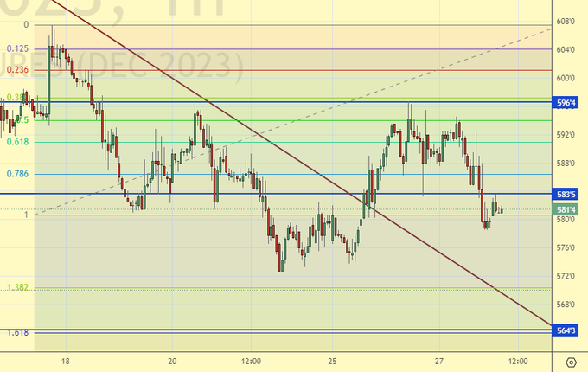This screenshot has width=588, height=372.
Task: Select the Fibonacci 0.236 level label
Action: click(16, 69)
